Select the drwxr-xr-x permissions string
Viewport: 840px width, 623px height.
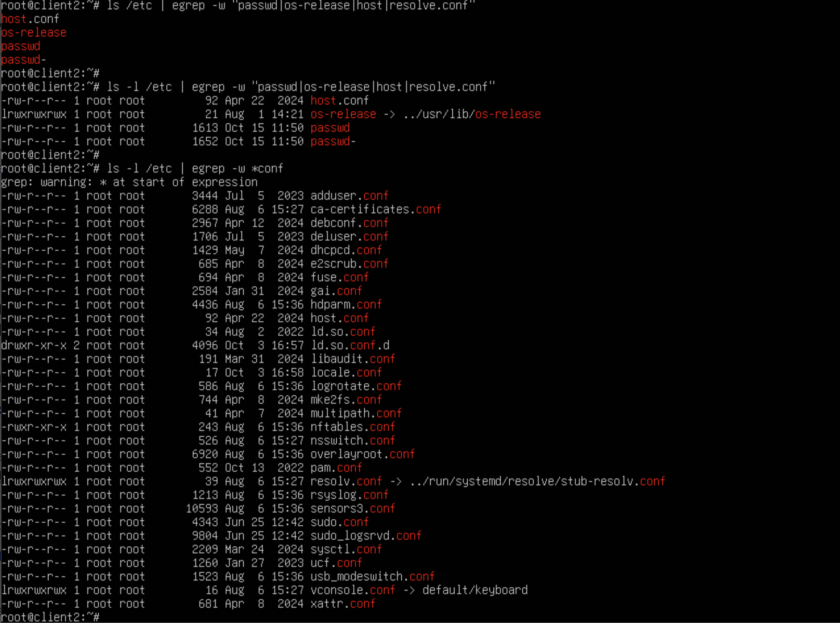pos(34,345)
